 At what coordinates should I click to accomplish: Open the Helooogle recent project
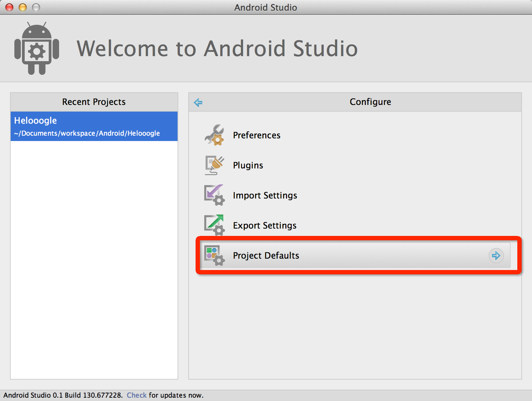pos(94,126)
